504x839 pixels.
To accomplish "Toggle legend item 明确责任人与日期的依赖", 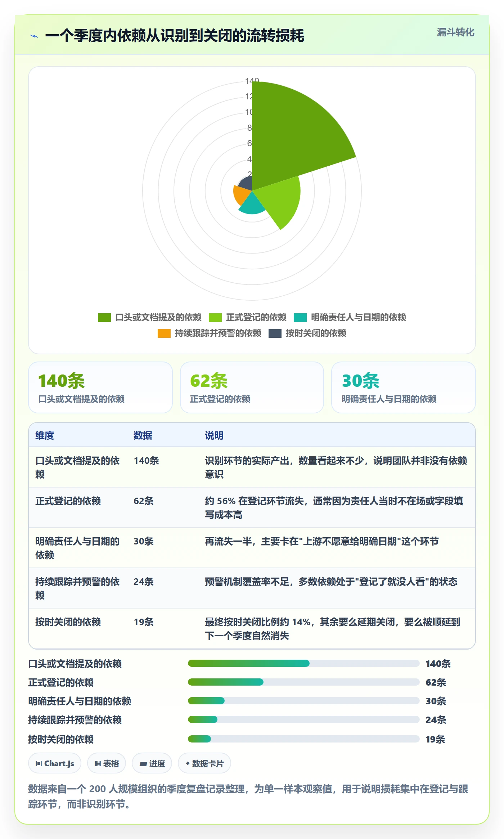I will point(350,317).
